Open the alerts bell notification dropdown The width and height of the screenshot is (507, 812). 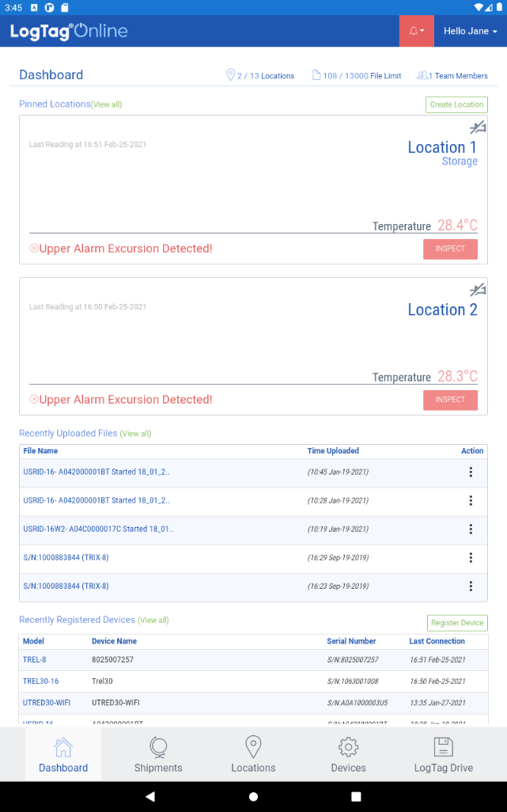click(417, 31)
